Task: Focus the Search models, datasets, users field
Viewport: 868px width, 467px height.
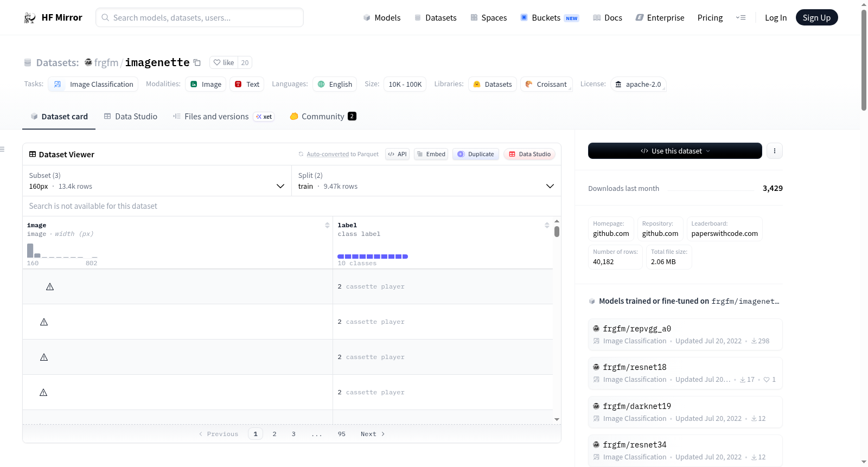Action: tap(200, 17)
